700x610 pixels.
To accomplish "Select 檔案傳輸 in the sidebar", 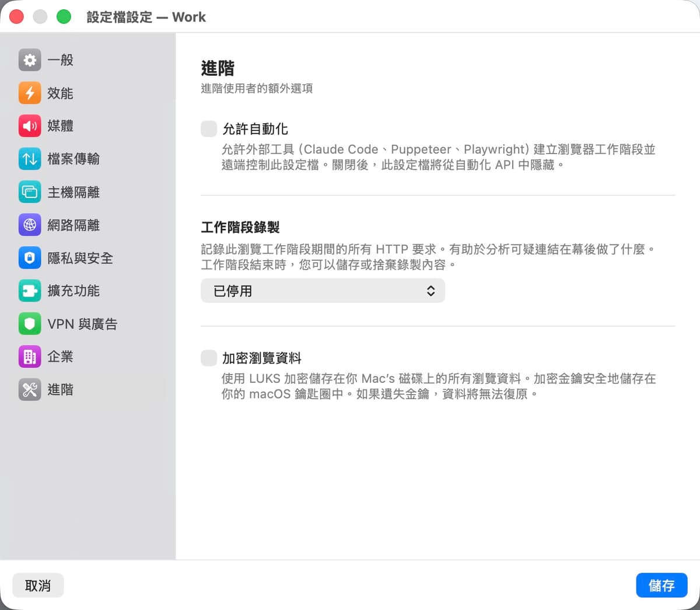I will (x=89, y=159).
